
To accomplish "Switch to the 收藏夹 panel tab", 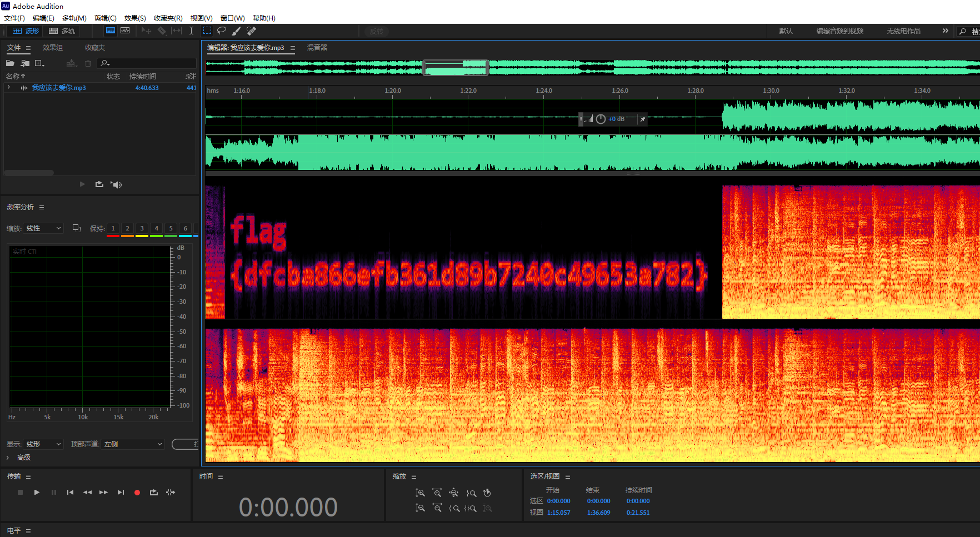I will click(95, 48).
